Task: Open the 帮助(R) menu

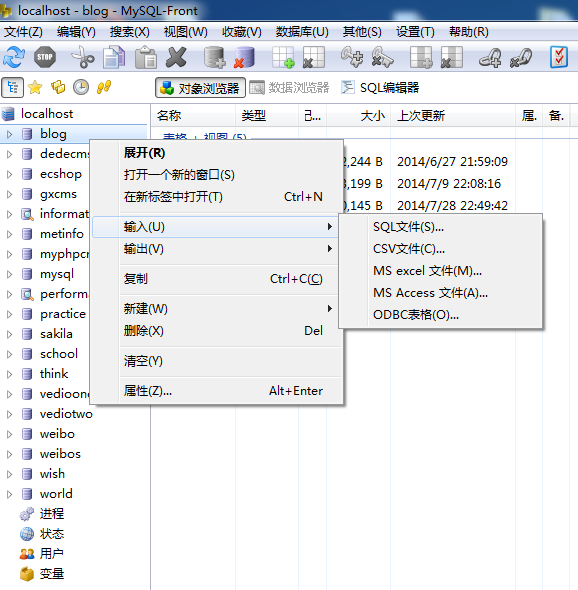Action: tap(469, 32)
